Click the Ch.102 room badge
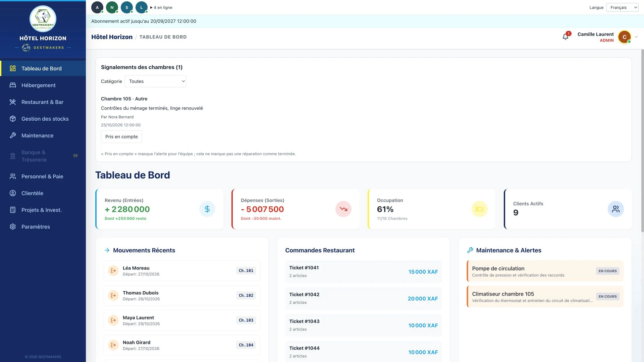 click(x=246, y=296)
